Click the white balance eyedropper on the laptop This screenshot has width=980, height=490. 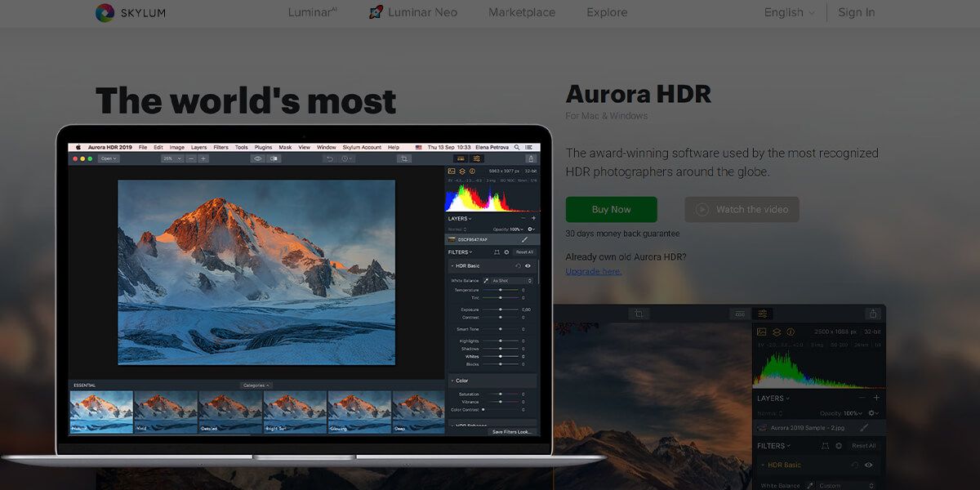tap(486, 281)
